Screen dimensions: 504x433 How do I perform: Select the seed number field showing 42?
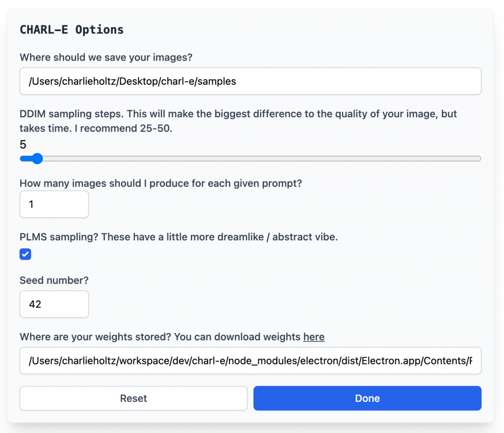click(54, 304)
